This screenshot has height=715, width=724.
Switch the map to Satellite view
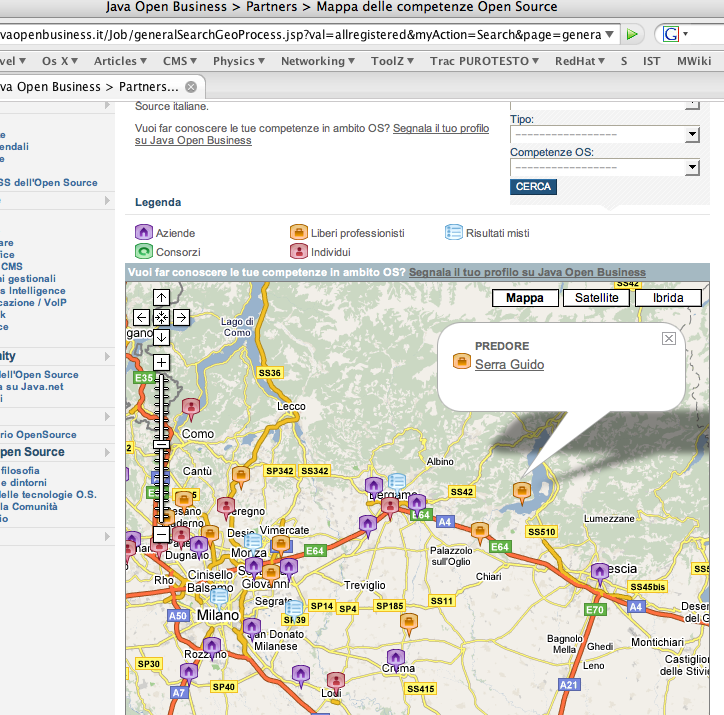(x=596, y=298)
